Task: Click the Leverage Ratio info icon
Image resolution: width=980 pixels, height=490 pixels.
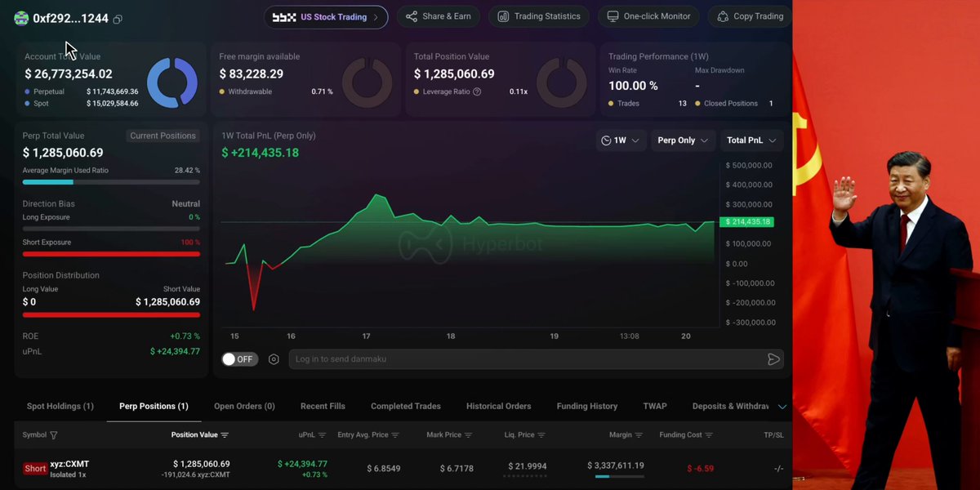Action: click(477, 91)
